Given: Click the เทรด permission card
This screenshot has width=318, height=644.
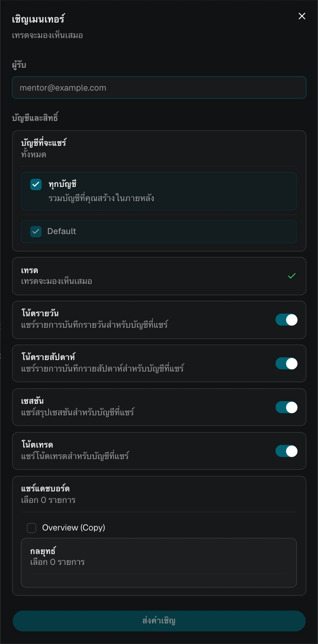Looking at the screenshot, I should click(x=159, y=276).
